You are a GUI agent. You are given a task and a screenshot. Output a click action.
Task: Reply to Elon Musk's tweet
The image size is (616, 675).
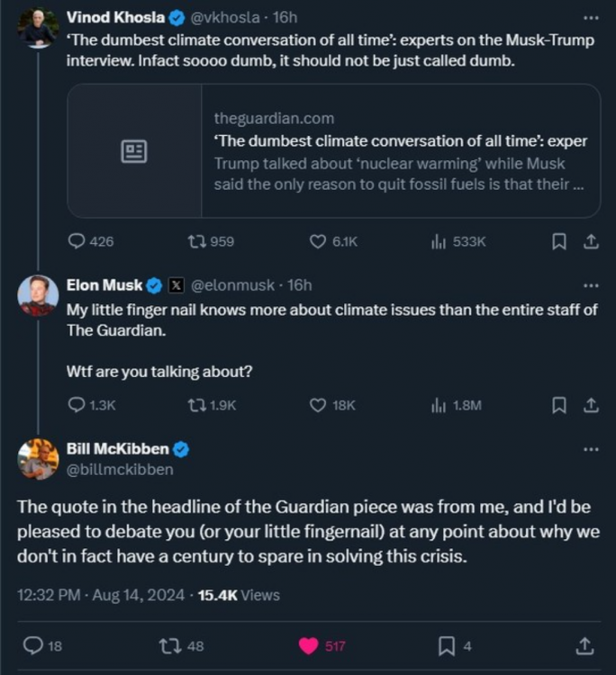[77, 405]
